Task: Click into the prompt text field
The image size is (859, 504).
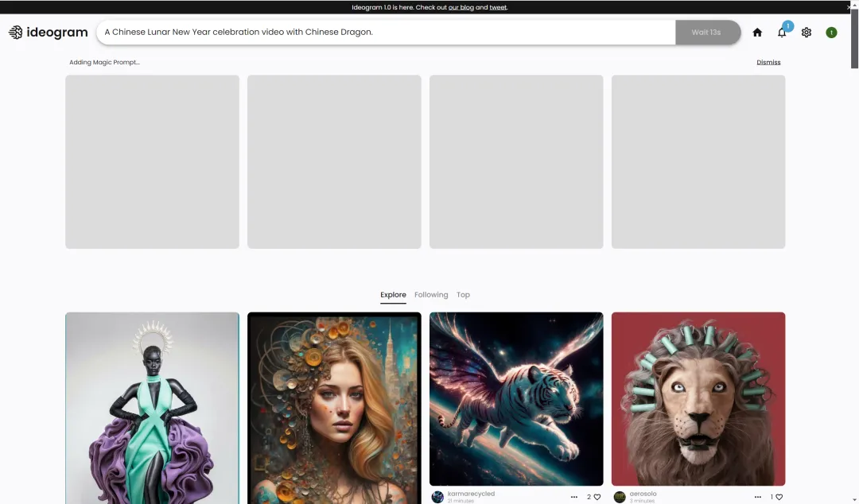Action: [386, 33]
